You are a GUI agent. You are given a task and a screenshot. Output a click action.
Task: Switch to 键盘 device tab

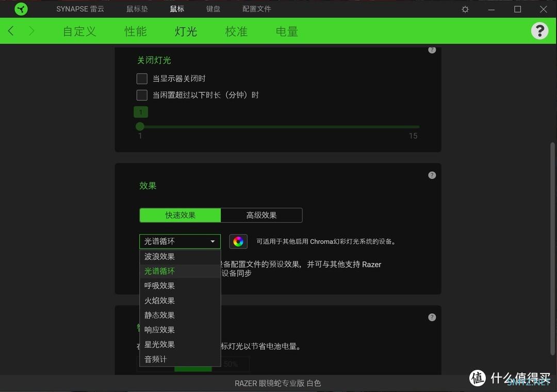tap(213, 9)
